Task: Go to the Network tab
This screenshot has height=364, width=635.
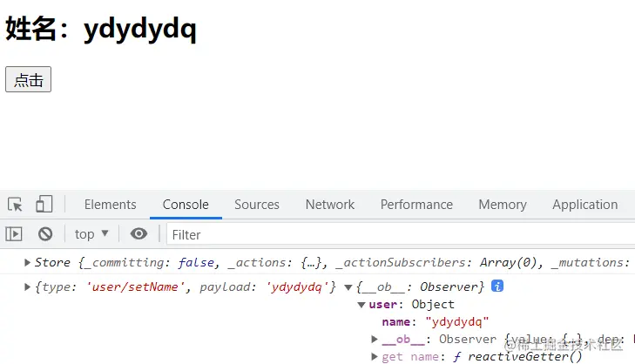Action: coord(329,205)
